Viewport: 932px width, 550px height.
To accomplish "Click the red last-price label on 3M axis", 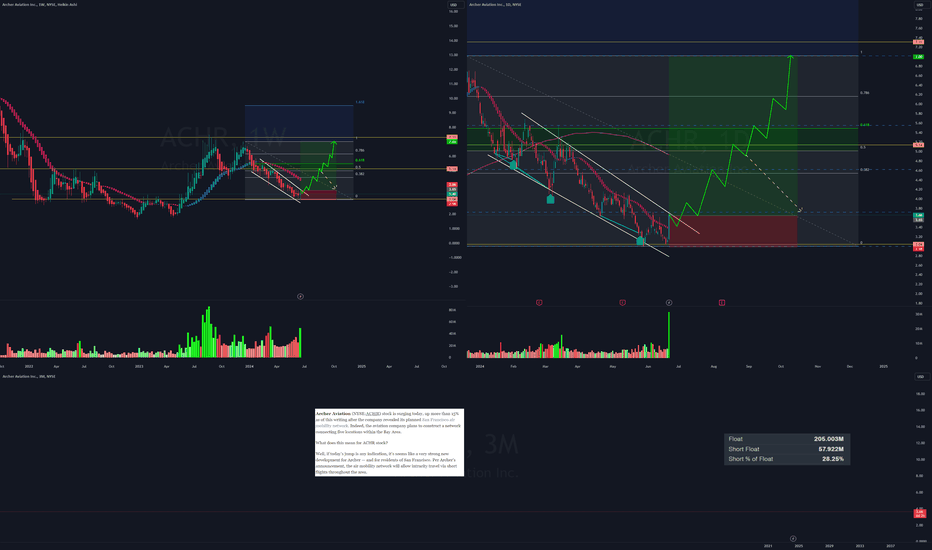I will click(x=920, y=513).
